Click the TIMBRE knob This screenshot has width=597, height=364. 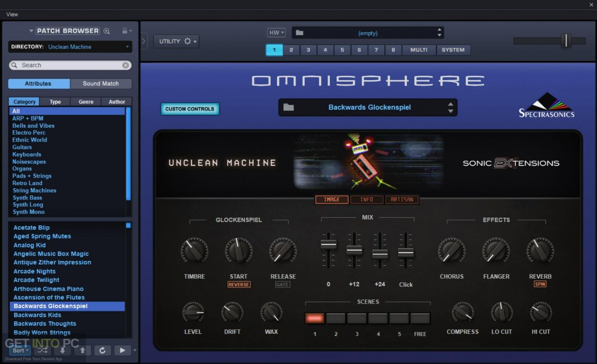(x=194, y=250)
